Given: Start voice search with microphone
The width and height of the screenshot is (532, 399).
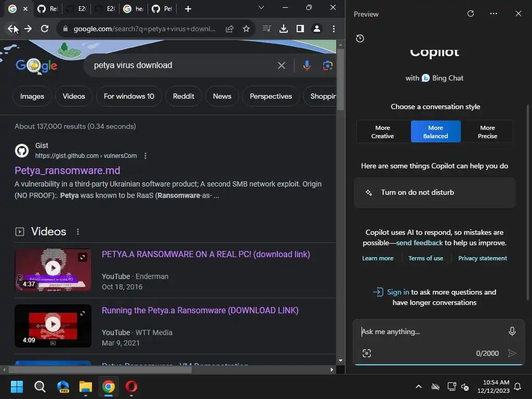Looking at the screenshot, I should click(x=307, y=65).
